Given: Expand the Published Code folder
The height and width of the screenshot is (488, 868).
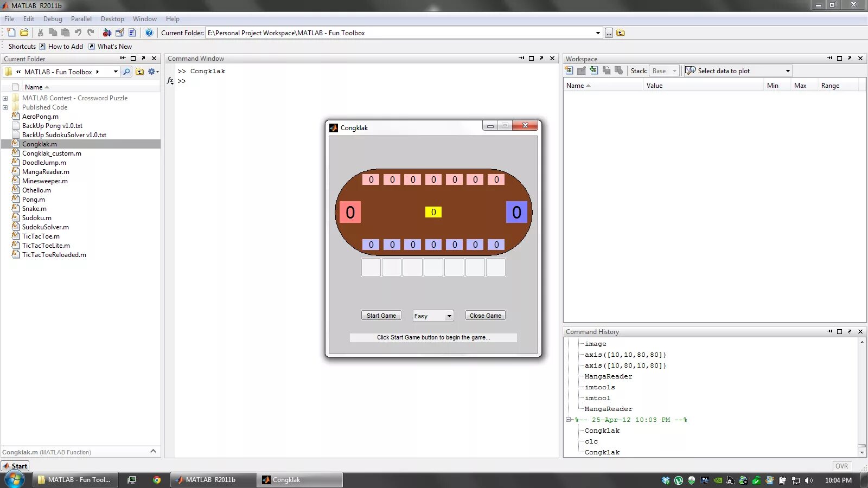Looking at the screenshot, I should [x=5, y=107].
